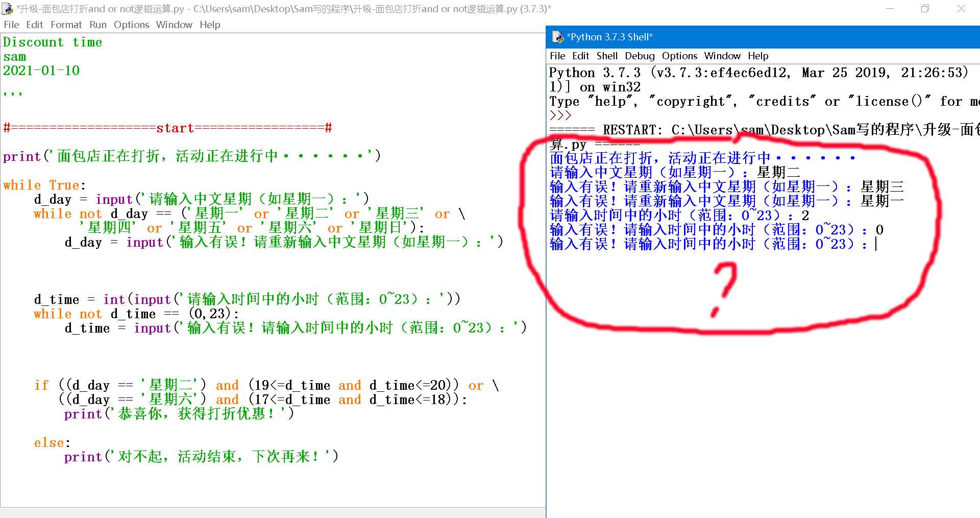Click the 'sam' author line in the docstring
The height and width of the screenshot is (518, 980).
[x=14, y=56]
